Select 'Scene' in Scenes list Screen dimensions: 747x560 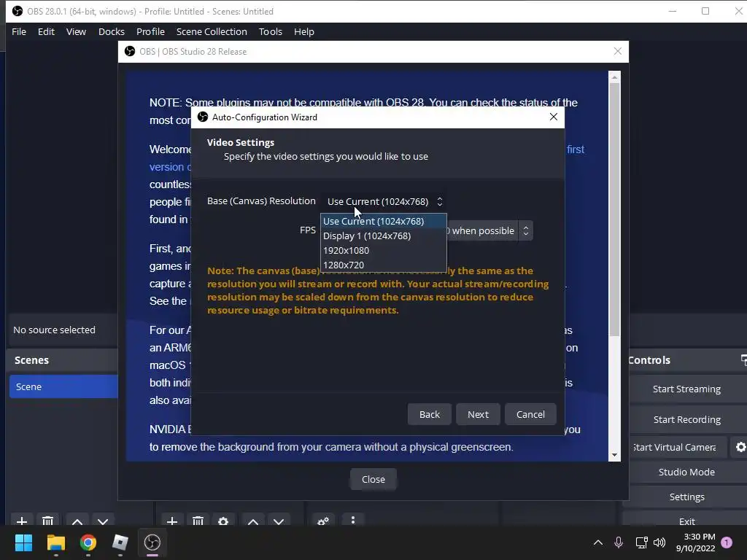[63, 386]
